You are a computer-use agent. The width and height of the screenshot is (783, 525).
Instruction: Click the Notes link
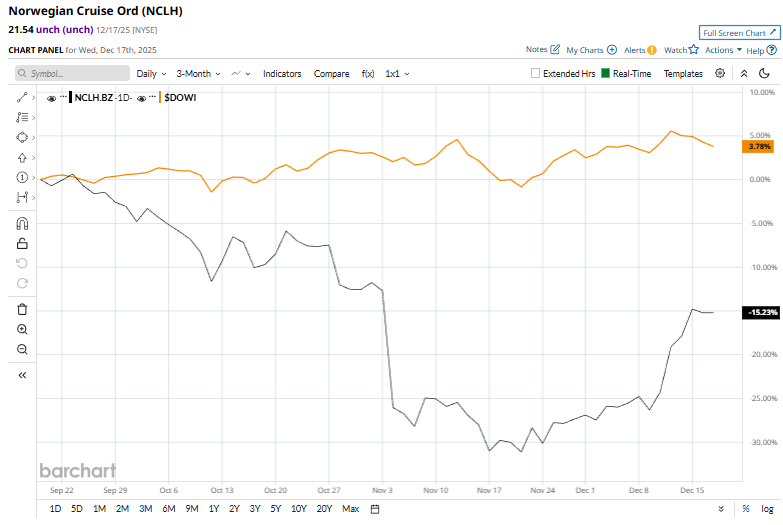(x=536, y=49)
